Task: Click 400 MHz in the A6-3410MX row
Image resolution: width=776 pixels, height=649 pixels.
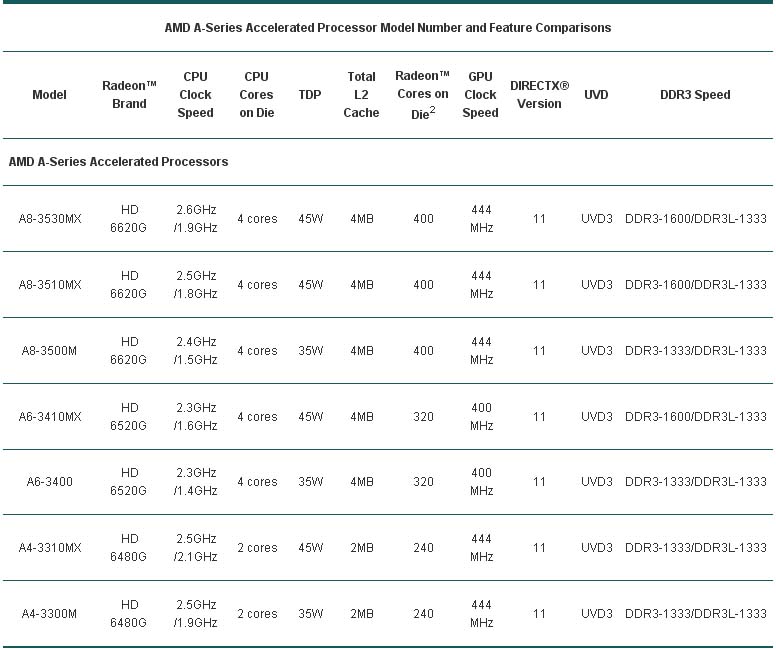Action: click(482, 416)
